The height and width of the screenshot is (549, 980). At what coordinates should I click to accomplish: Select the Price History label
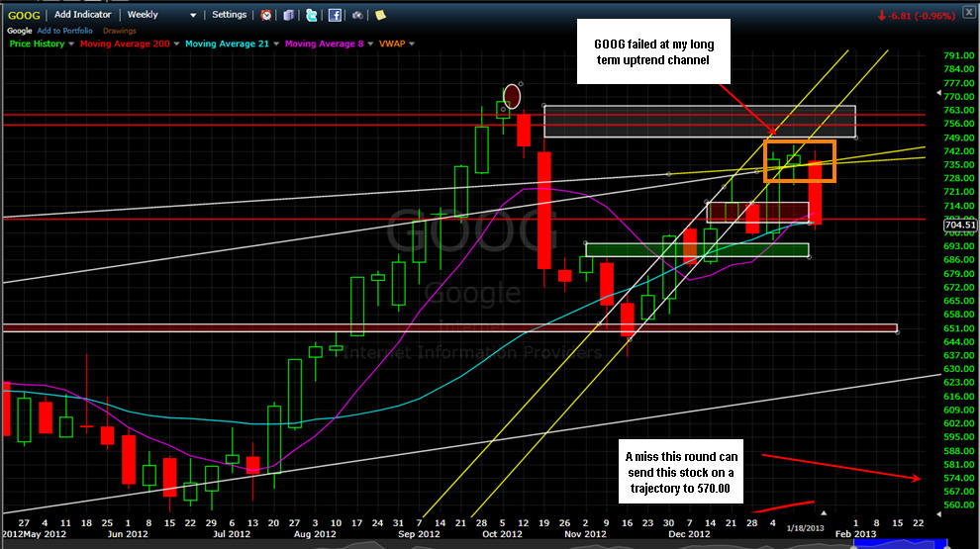(x=37, y=44)
